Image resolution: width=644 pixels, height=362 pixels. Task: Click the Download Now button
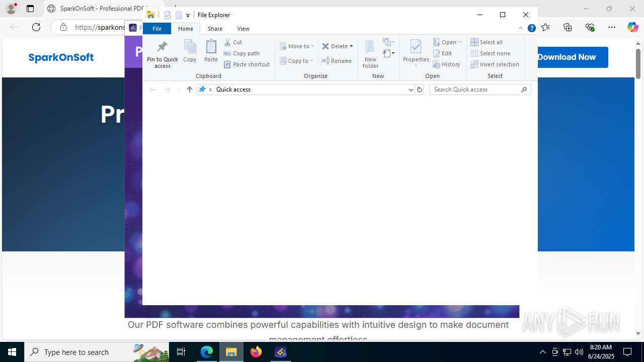[567, 57]
